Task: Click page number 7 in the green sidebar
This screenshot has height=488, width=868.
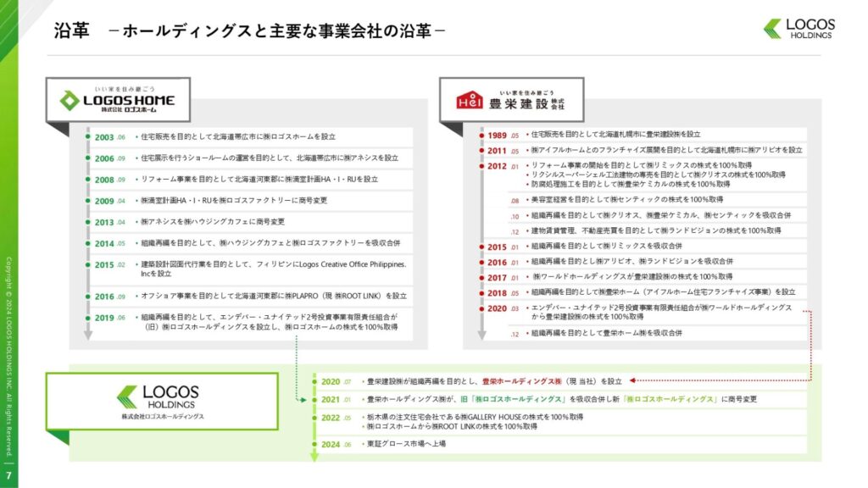Action: pos(8,475)
